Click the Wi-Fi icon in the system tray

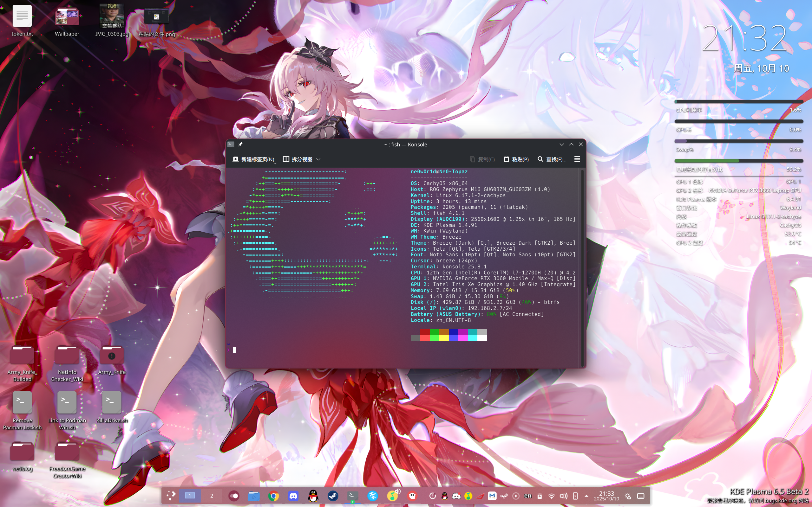(x=552, y=496)
